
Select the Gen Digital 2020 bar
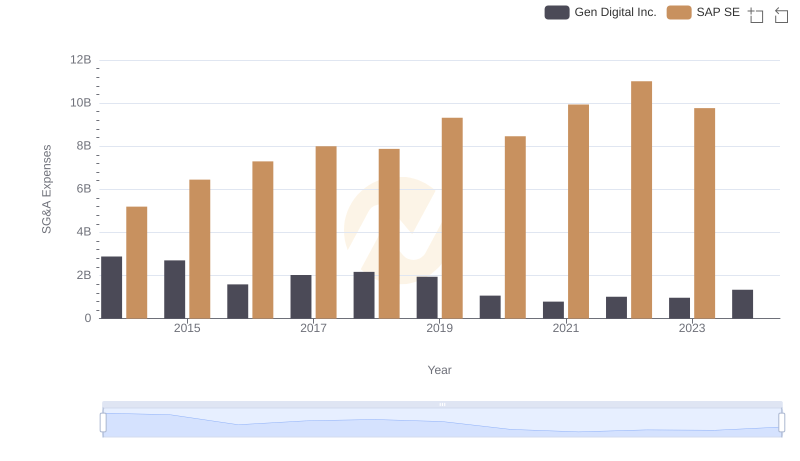(490, 307)
